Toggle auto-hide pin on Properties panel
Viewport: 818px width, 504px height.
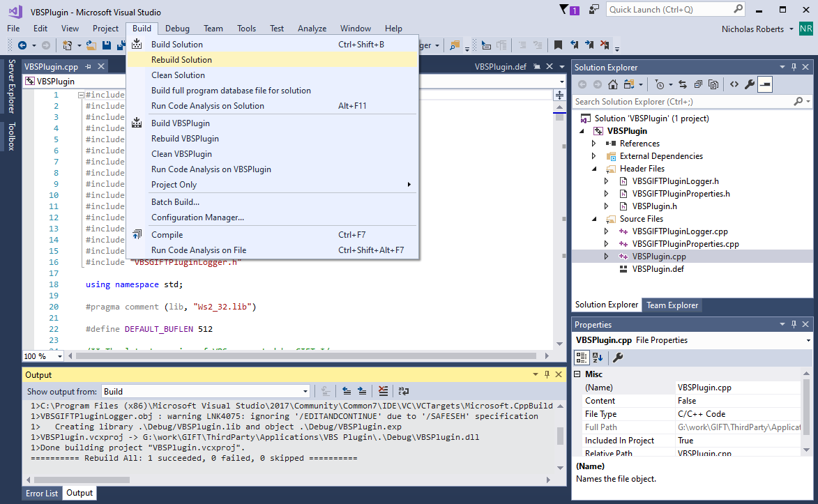tap(794, 324)
